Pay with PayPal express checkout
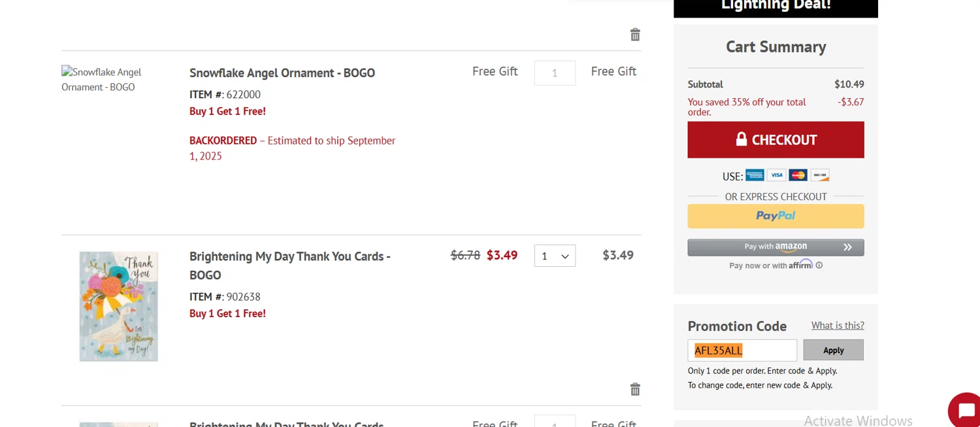 coord(776,216)
